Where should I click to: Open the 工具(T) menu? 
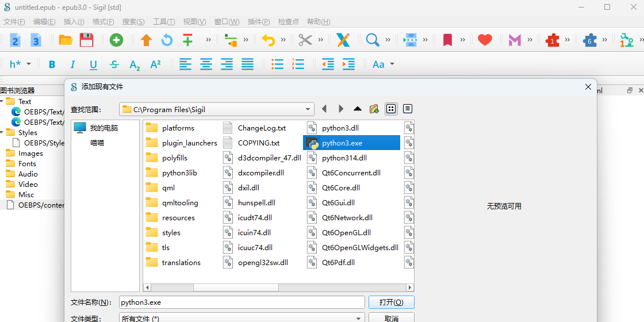click(x=164, y=22)
